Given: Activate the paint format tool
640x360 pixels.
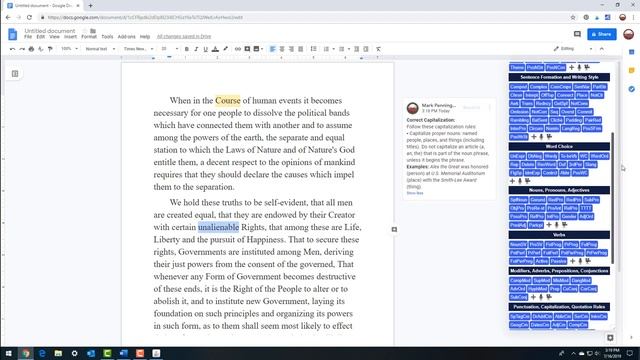Looking at the screenshot, I should point(50,49).
